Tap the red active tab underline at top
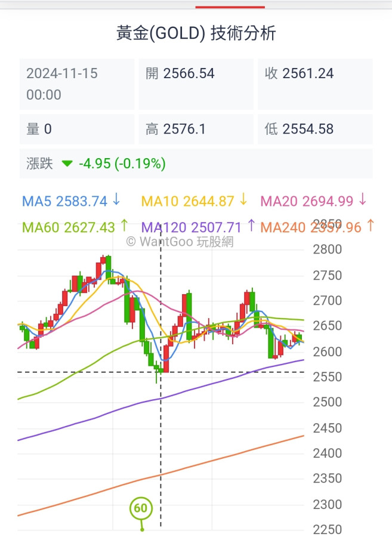The height and width of the screenshot is (537, 392). pos(230,7)
